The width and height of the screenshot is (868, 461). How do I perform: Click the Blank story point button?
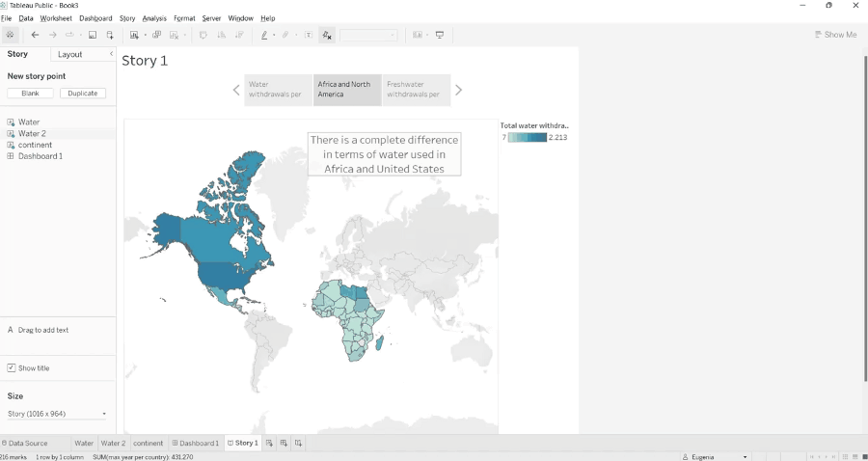coord(31,93)
